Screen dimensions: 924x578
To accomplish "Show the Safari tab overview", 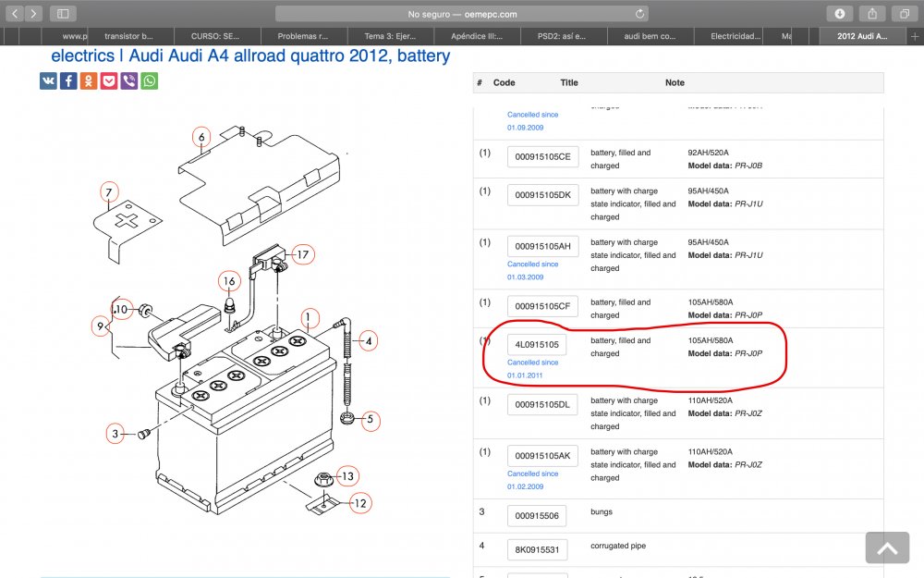I will [x=905, y=14].
